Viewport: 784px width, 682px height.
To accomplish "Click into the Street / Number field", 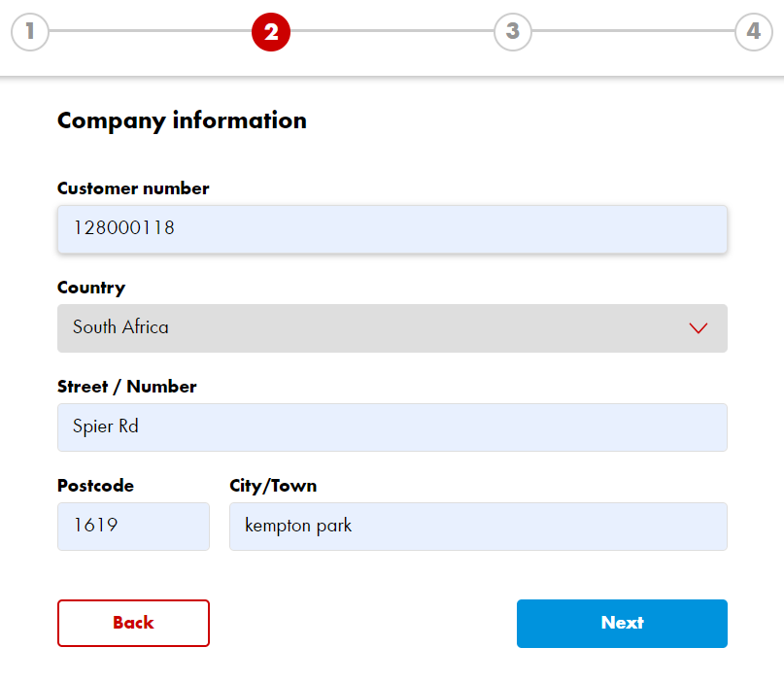I will [x=392, y=427].
